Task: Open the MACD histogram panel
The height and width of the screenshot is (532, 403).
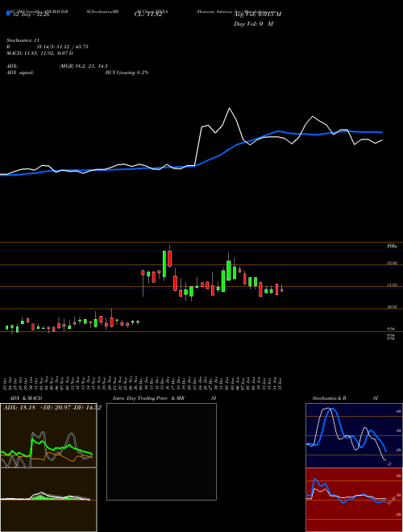Action: pos(48,500)
